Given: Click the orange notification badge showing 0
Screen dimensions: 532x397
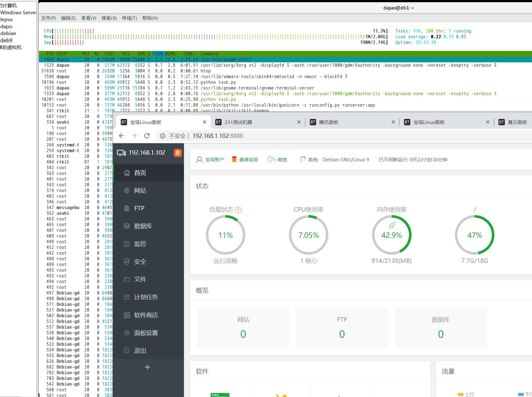Looking at the screenshot, I should 177,153.
